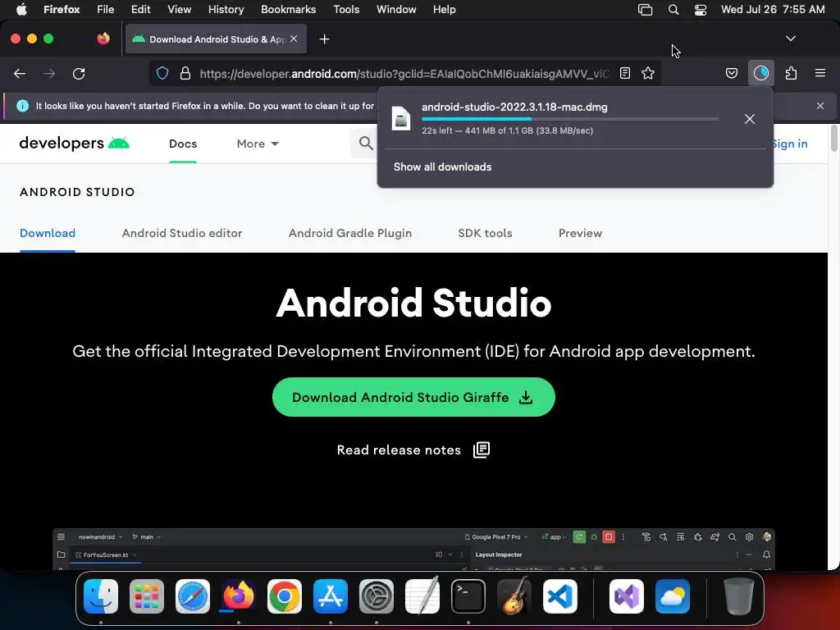Expand the More dropdown menu
Screen dimensions: 840x630
pos(258,144)
